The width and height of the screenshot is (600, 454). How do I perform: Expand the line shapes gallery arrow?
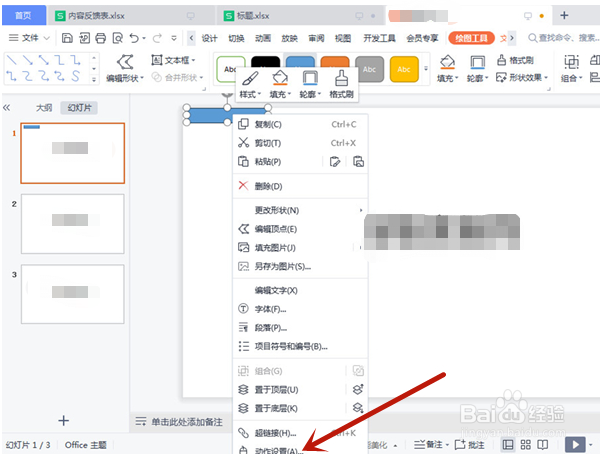click(94, 80)
